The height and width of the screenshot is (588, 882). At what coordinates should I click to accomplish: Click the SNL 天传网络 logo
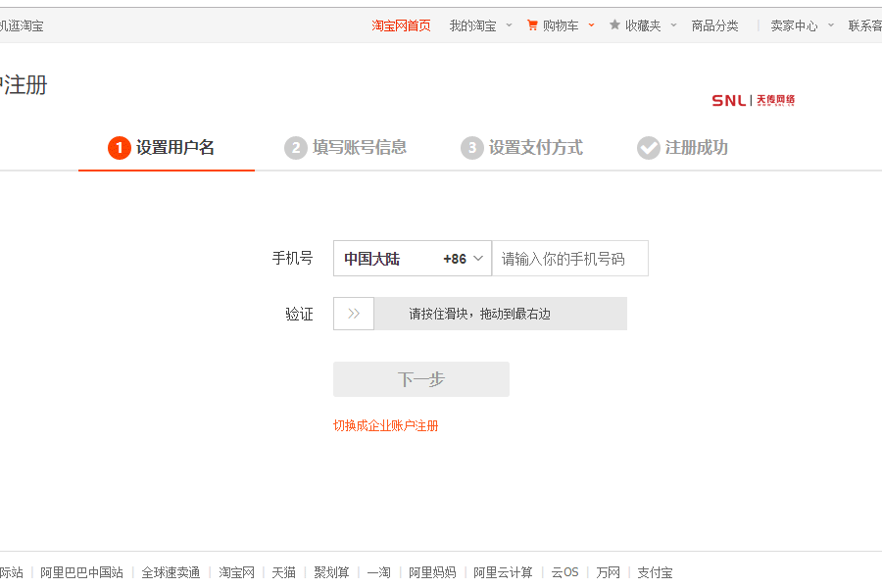[x=753, y=100]
